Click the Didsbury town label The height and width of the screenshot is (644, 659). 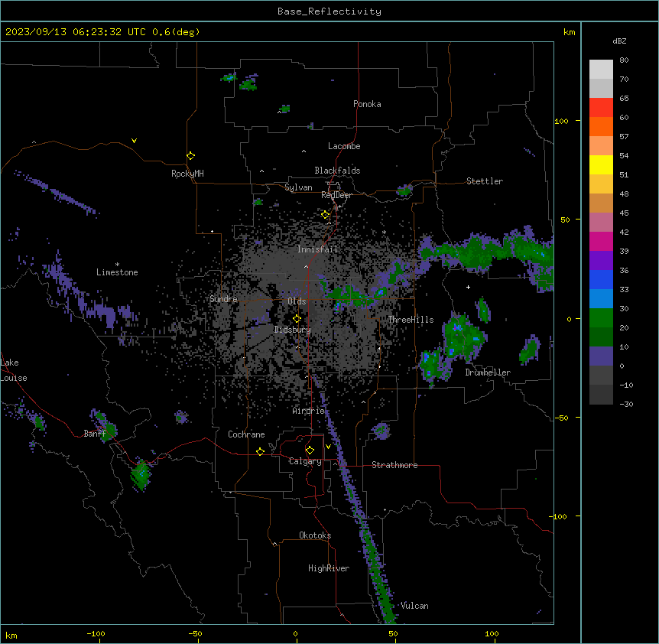[x=293, y=330]
